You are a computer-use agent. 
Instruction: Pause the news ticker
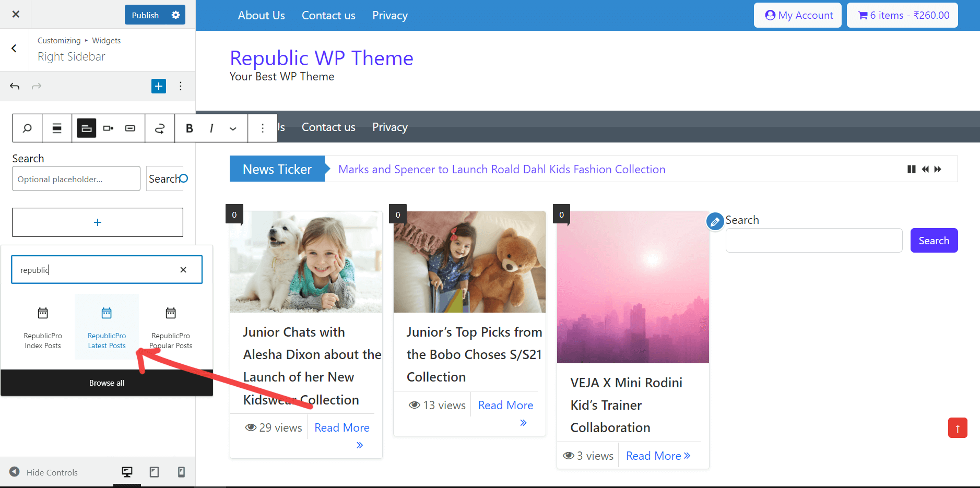[x=912, y=169]
